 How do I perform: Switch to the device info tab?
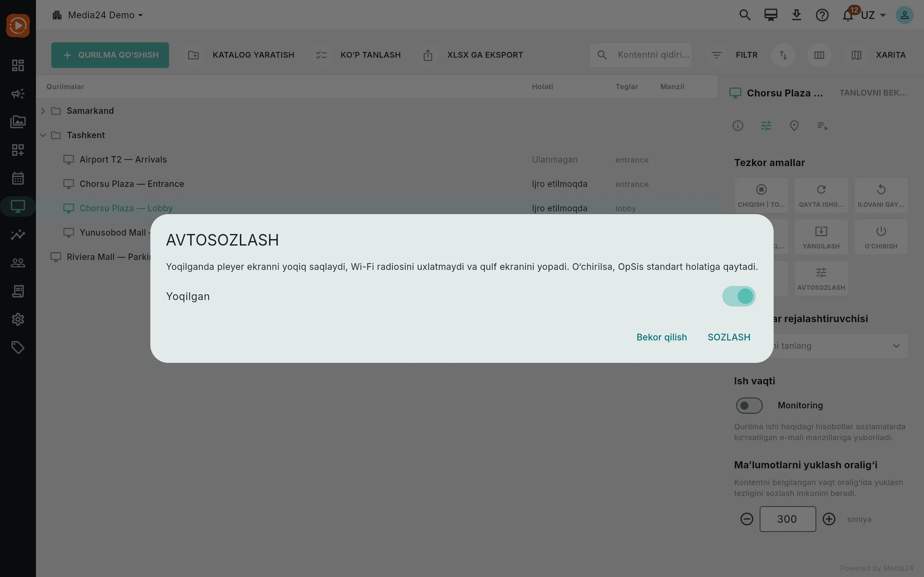click(738, 126)
